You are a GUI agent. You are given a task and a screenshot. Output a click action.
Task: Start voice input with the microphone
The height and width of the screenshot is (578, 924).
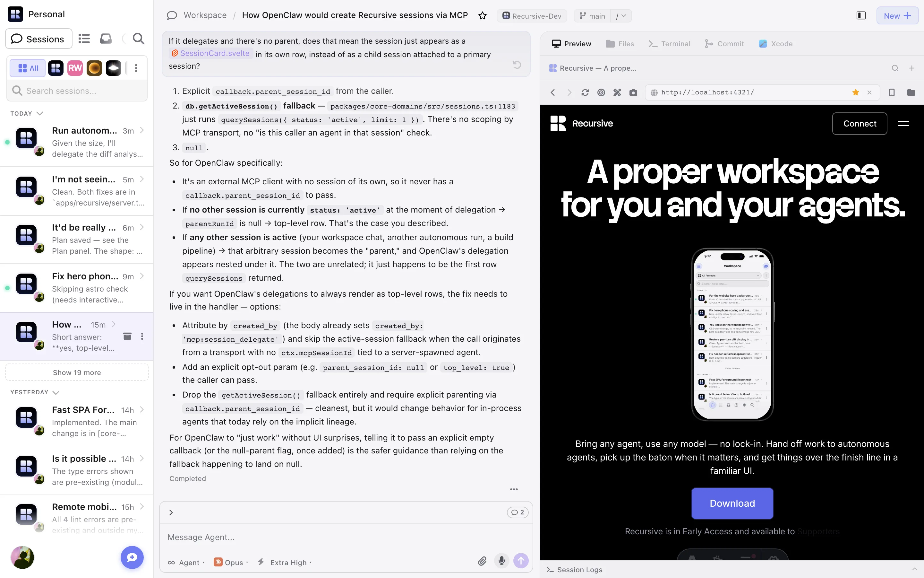tap(502, 561)
